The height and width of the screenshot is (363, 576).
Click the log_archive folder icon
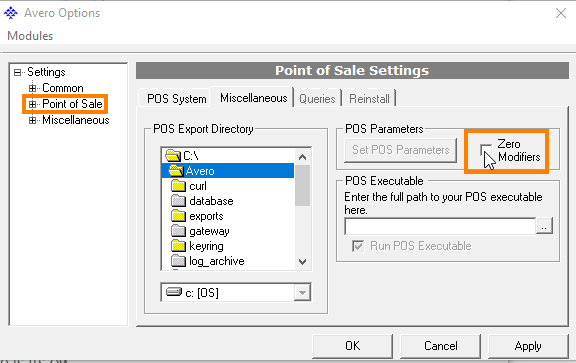click(x=179, y=261)
